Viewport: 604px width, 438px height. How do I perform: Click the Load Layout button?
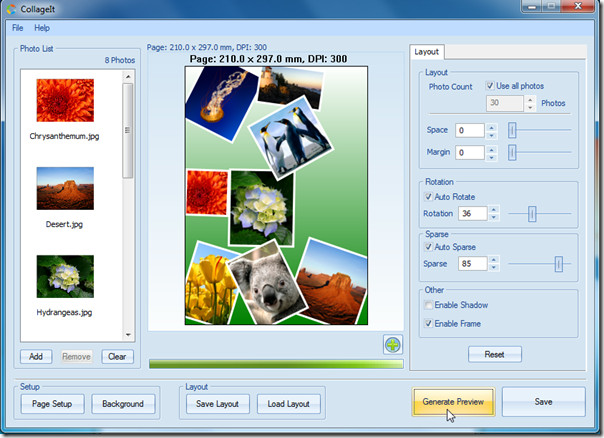coord(289,404)
